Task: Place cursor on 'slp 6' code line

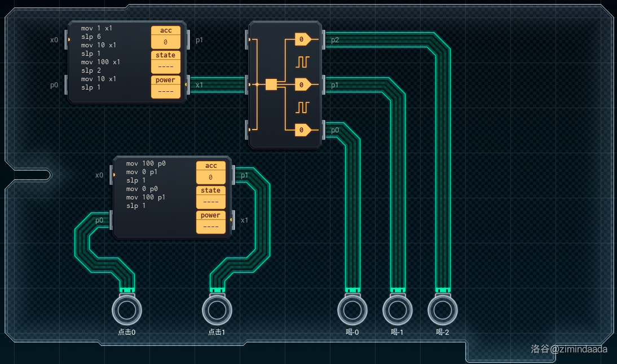Action: [x=91, y=37]
